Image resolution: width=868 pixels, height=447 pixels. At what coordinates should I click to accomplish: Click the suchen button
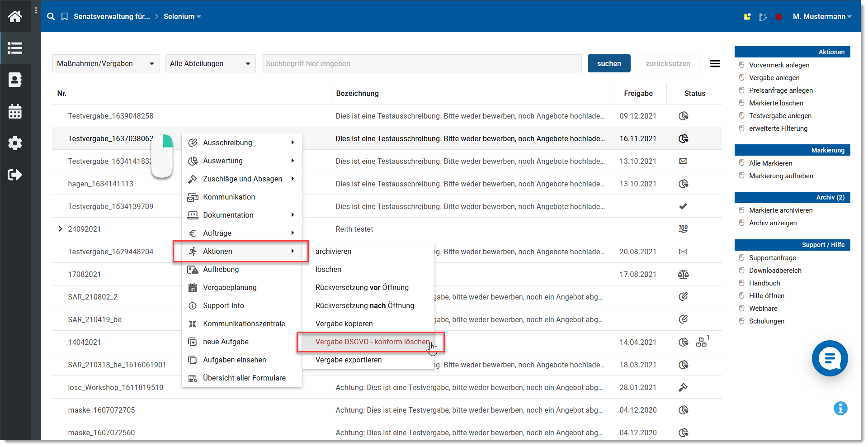(x=609, y=64)
